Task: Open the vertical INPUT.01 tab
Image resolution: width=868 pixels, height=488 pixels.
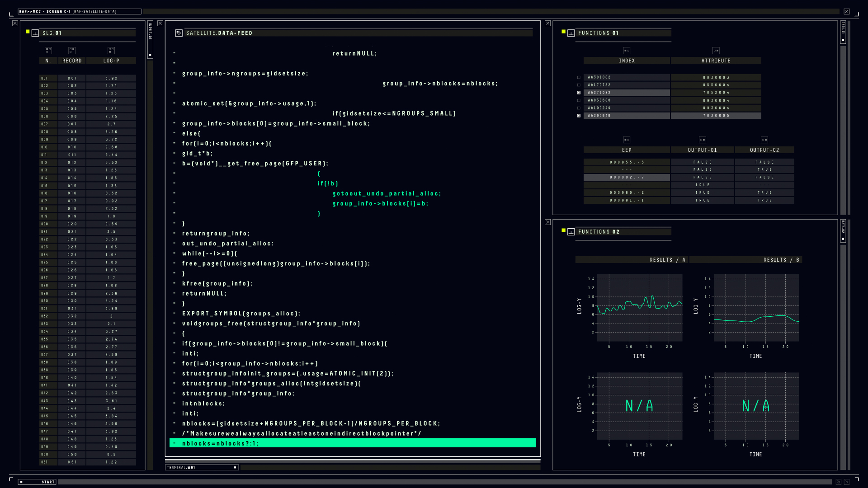Action: tap(151, 39)
